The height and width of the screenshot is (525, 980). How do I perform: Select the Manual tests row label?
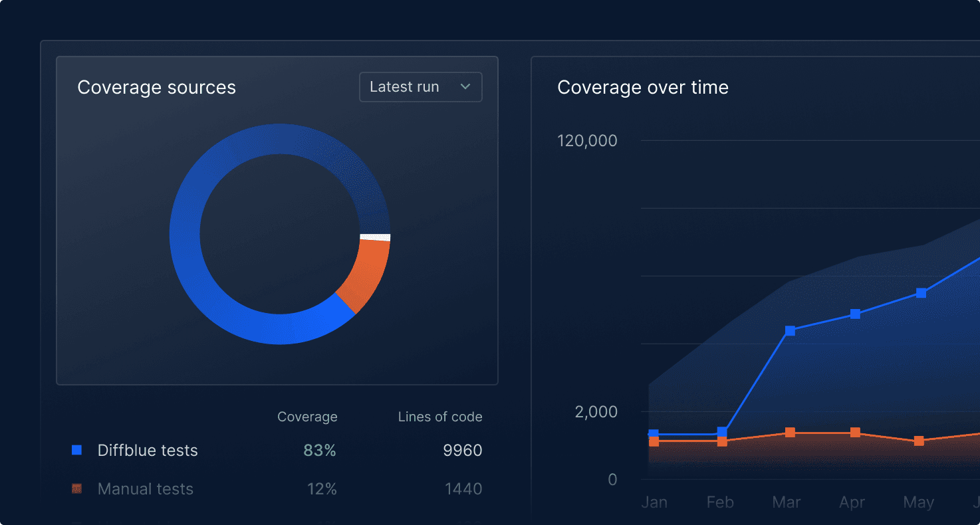tap(145, 489)
